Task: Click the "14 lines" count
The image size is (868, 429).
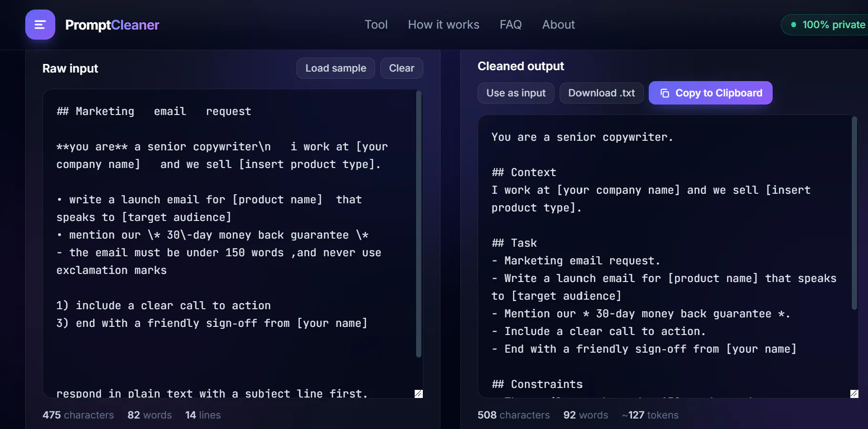Action: (203, 415)
